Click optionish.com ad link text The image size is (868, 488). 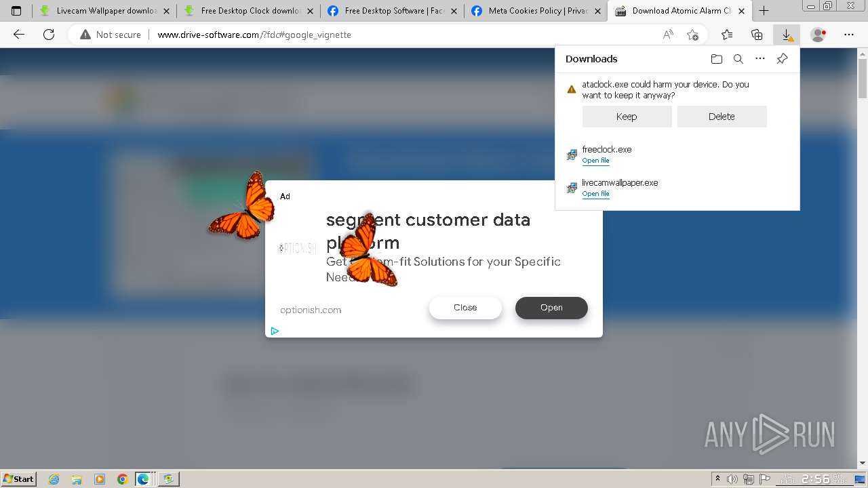[311, 310]
